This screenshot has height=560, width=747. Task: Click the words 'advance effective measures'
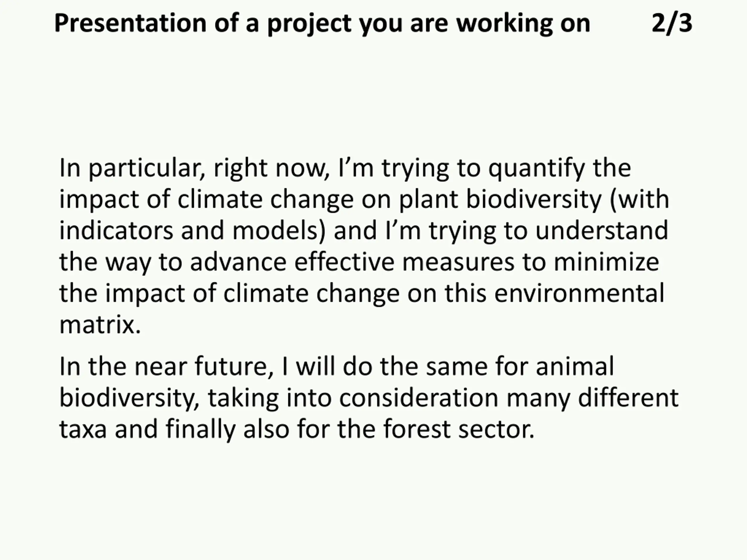click(352, 262)
